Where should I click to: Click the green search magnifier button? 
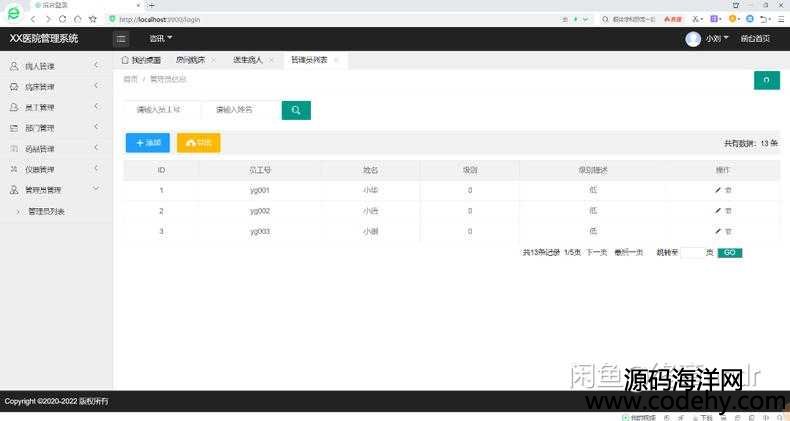tap(296, 110)
